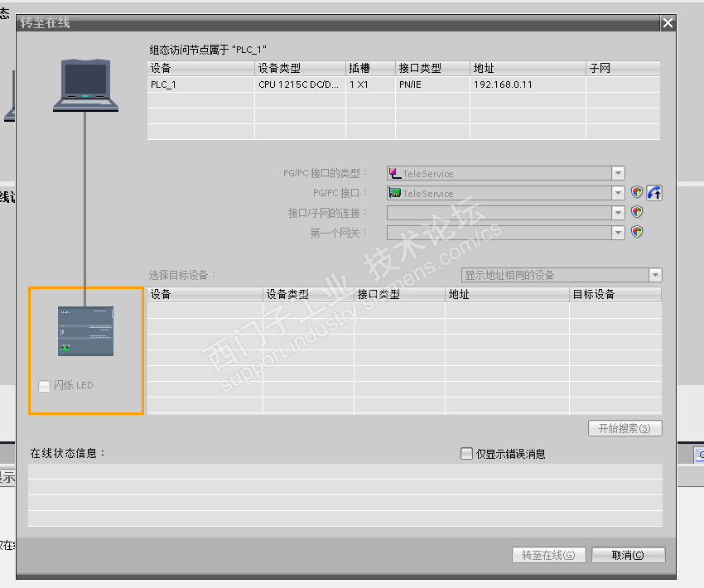Image resolution: width=704 pixels, height=588 pixels.
Task: Toggle the 闪烁 LED checkbox
Action: [x=44, y=386]
